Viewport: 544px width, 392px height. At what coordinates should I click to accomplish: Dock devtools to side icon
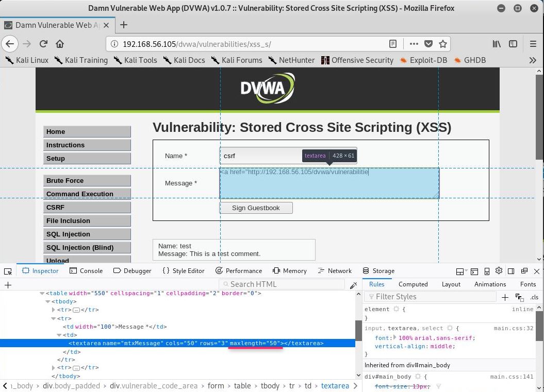tap(511, 271)
